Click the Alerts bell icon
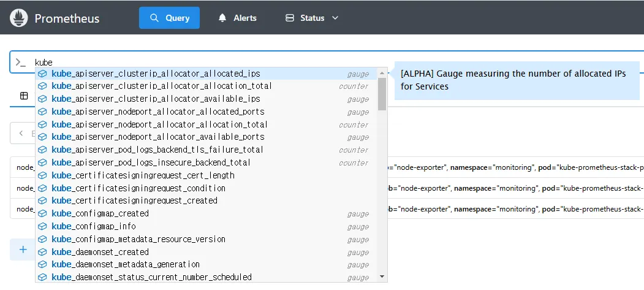The image size is (644, 290). click(222, 18)
